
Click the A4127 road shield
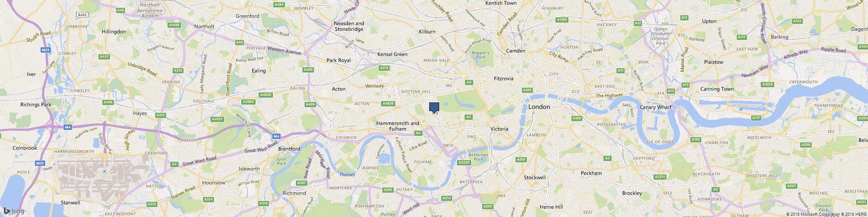tap(217, 119)
